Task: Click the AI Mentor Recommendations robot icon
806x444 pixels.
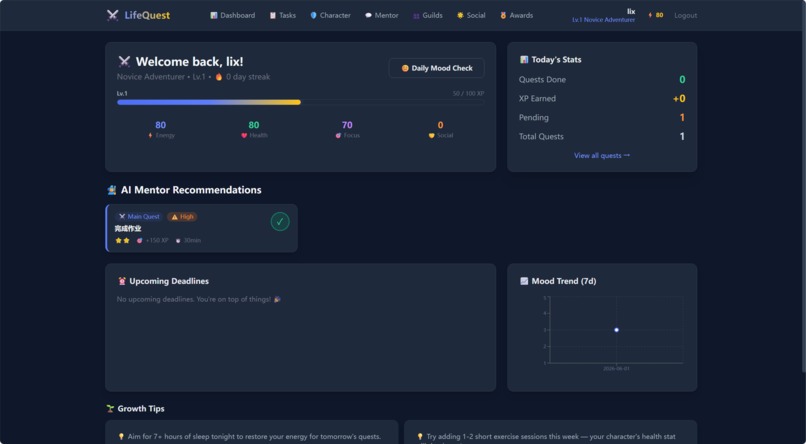Action: (112, 190)
